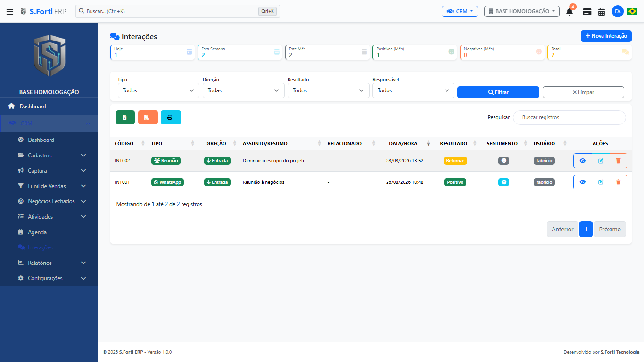Expand Atividades submenu in sidebar
Viewport: 644px width, 362px height.
tap(49, 217)
